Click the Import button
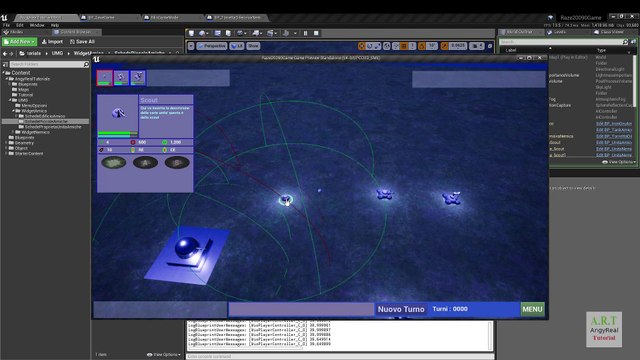The image size is (640, 360). point(53,42)
